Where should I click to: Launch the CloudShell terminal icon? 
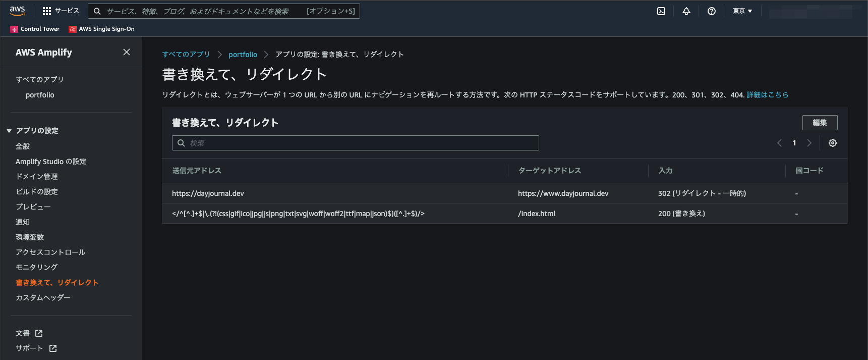(661, 11)
